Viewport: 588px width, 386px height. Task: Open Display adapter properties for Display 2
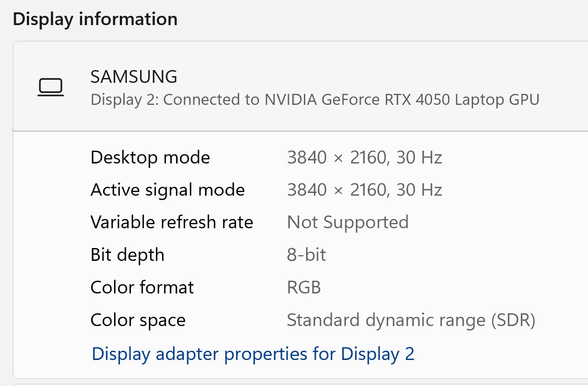coord(253,354)
